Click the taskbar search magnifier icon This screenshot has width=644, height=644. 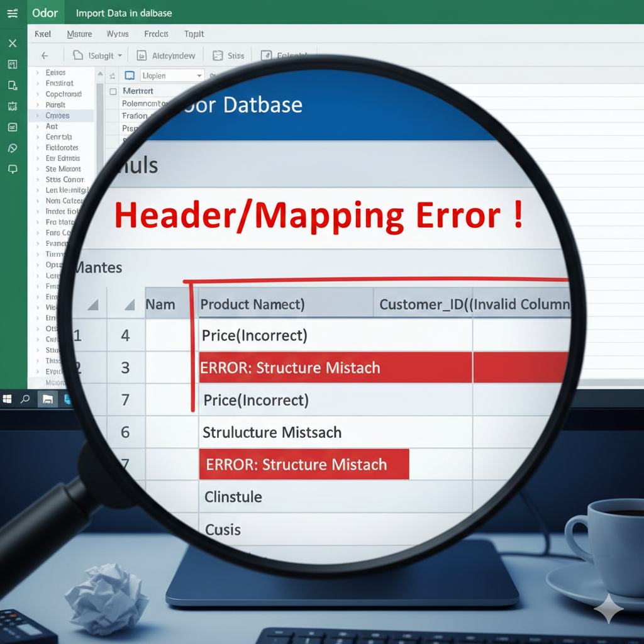point(26,399)
